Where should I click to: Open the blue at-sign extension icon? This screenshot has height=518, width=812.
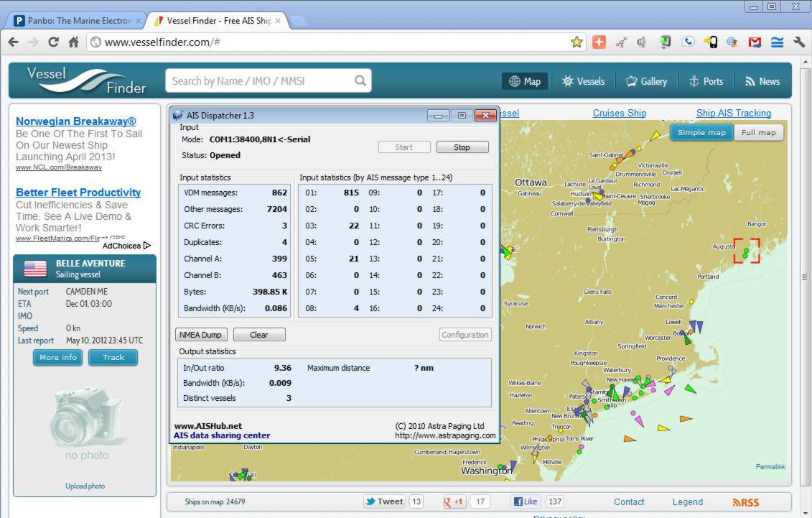pyautogui.click(x=732, y=42)
